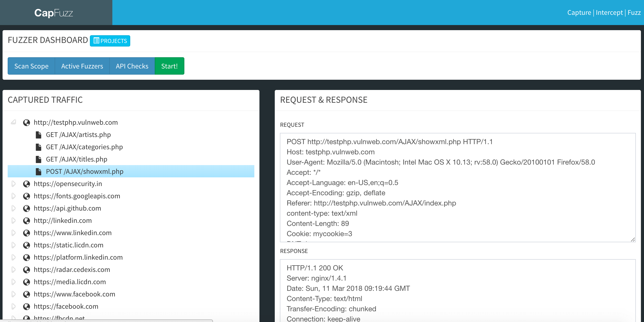Image resolution: width=644 pixels, height=322 pixels.
Task: Click the globe icon for www.facebook.com
Action: click(27, 294)
